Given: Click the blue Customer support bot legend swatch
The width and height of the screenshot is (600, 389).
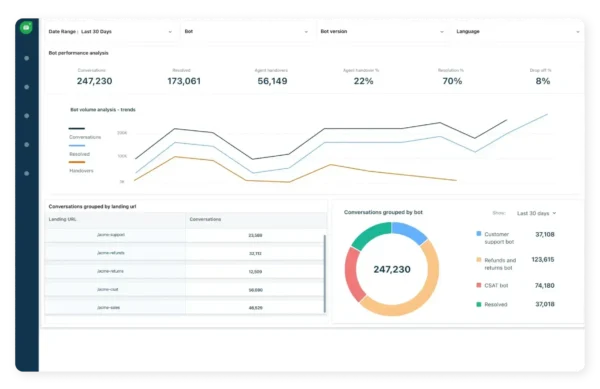Looking at the screenshot, I should point(478,233).
